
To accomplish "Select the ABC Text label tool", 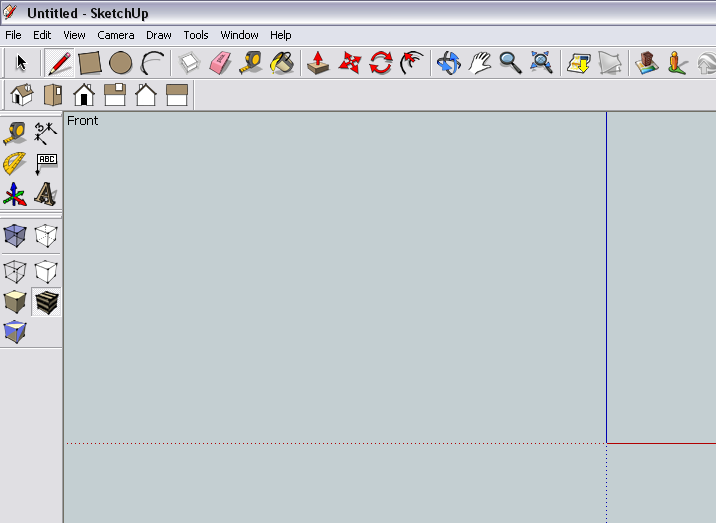I will tap(46, 164).
